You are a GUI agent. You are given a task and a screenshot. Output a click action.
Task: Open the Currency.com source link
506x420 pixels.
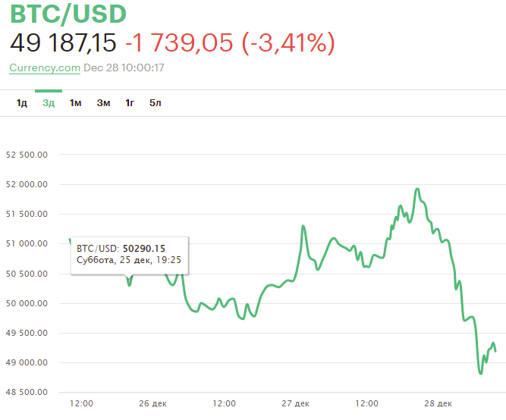[45, 68]
